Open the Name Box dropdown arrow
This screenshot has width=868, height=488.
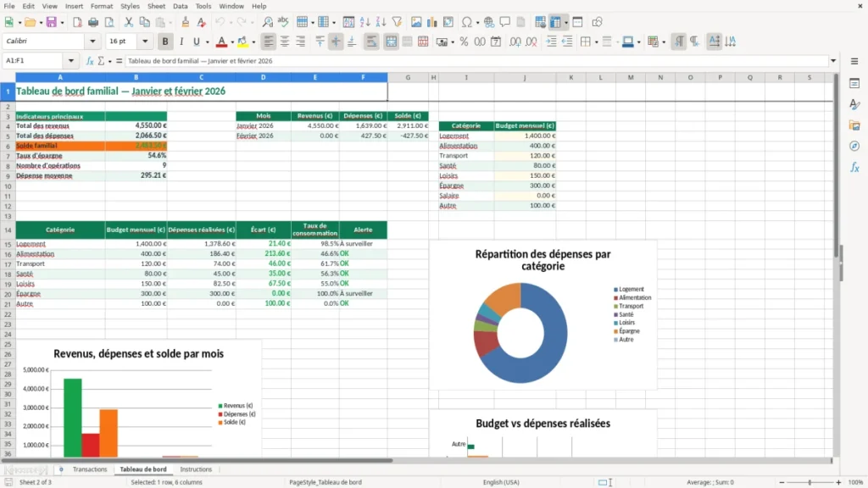(71, 61)
